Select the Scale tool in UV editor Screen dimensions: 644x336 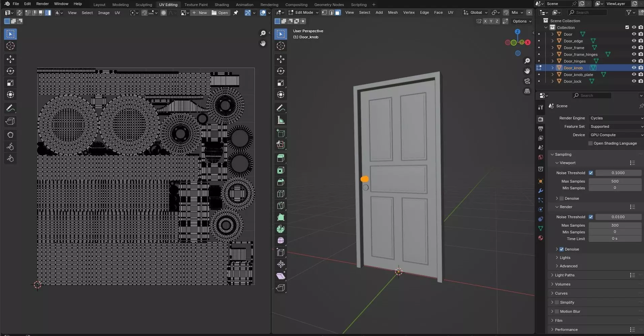(x=10, y=83)
